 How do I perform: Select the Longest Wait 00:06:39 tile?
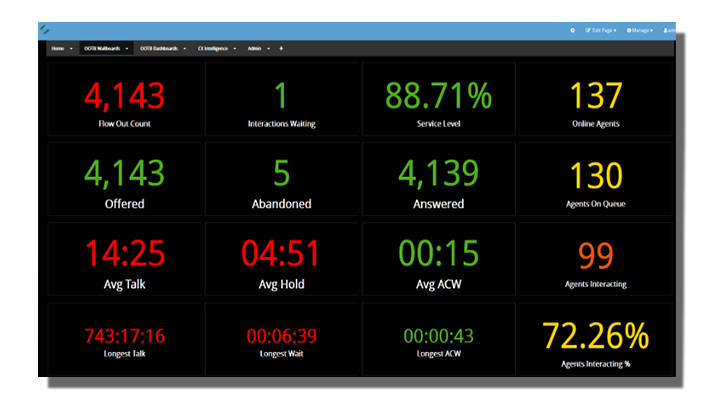(281, 339)
